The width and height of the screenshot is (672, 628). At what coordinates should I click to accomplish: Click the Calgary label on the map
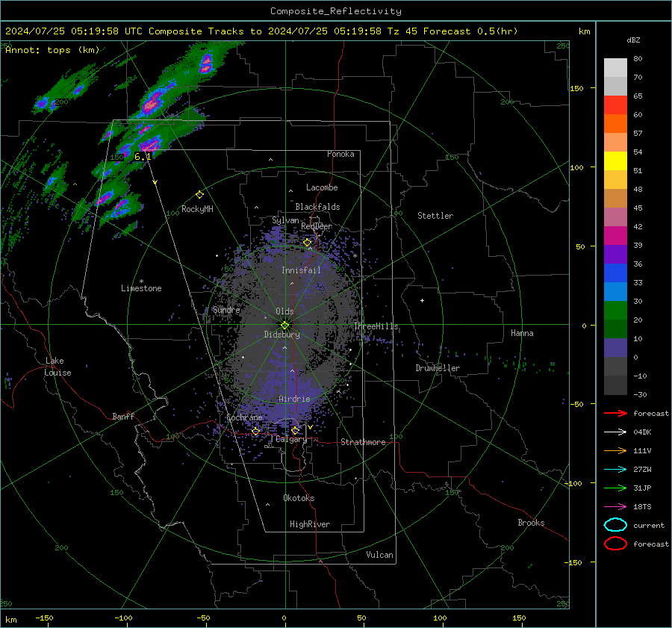(x=291, y=439)
